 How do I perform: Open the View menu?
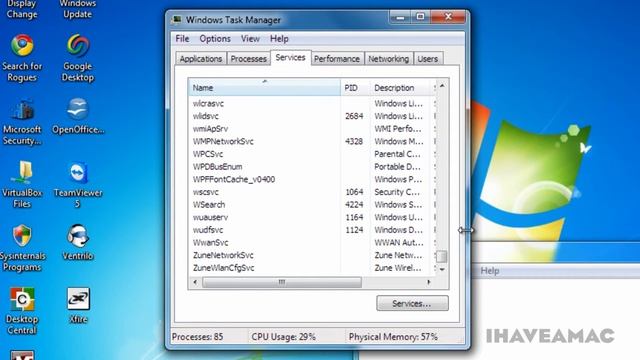tap(250, 38)
